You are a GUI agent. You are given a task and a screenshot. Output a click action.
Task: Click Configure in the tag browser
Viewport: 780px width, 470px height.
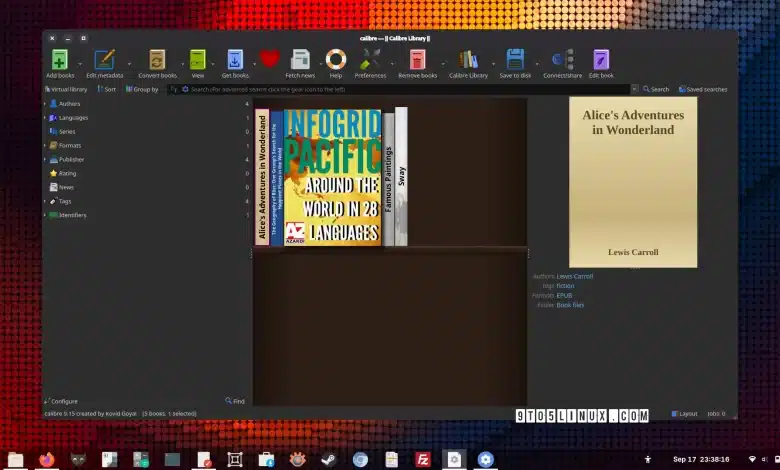pos(61,401)
